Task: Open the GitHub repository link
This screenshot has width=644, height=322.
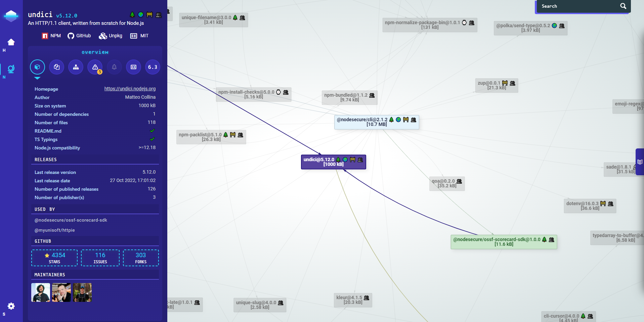Action: click(79, 36)
